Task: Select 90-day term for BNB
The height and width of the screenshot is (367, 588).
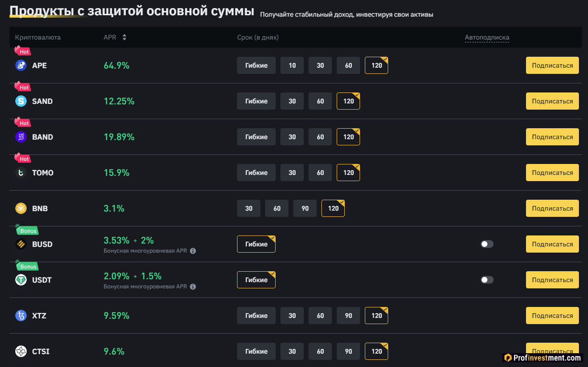Action: 305,208
